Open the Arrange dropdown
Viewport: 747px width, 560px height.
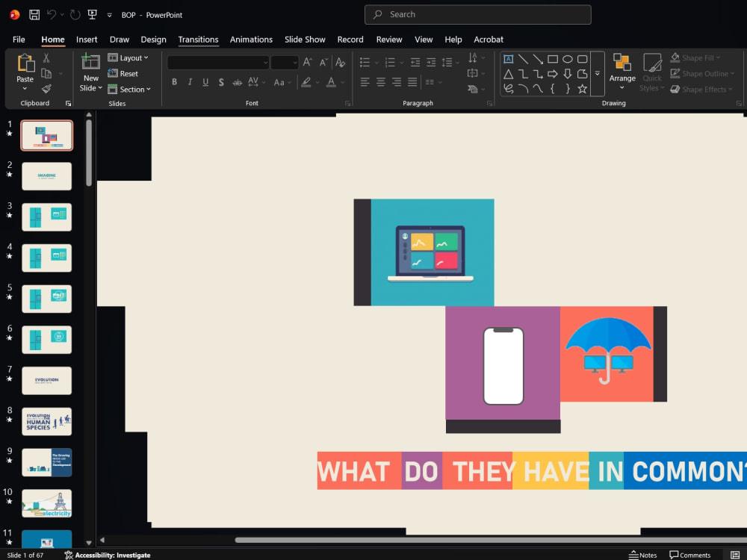click(x=622, y=72)
